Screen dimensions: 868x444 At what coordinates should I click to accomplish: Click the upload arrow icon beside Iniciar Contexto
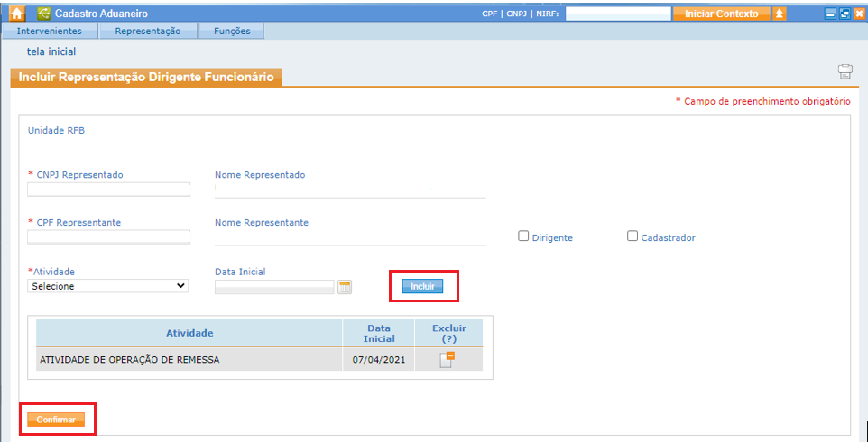click(780, 14)
